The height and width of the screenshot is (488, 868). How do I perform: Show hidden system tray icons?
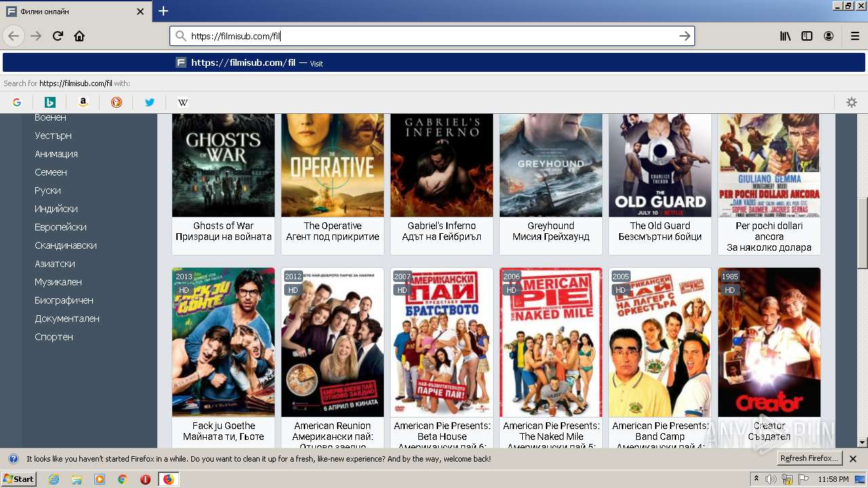756,479
